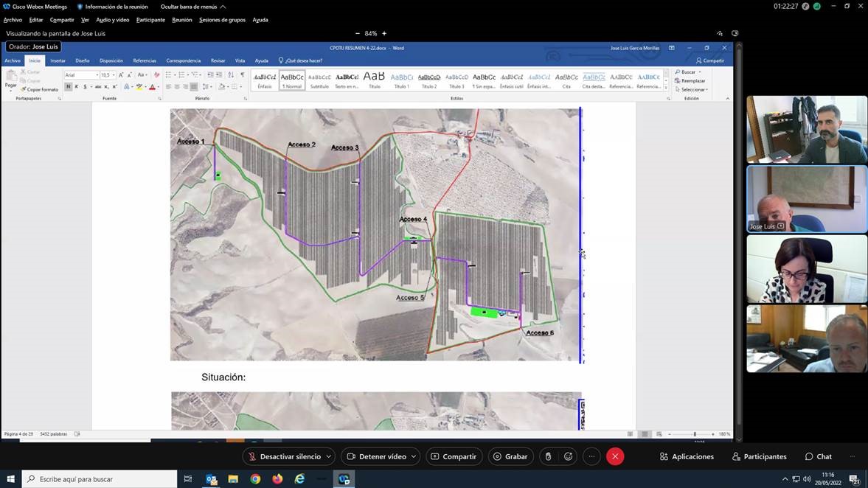This screenshot has height=488, width=868.
Task: Open the Sesiones de grupos menu
Action: click(x=222, y=20)
